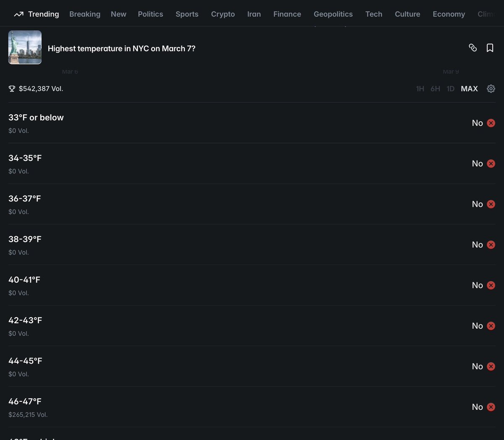Expand the 36-37°F outcome row
The height and width of the screenshot is (440, 504).
[252, 204]
